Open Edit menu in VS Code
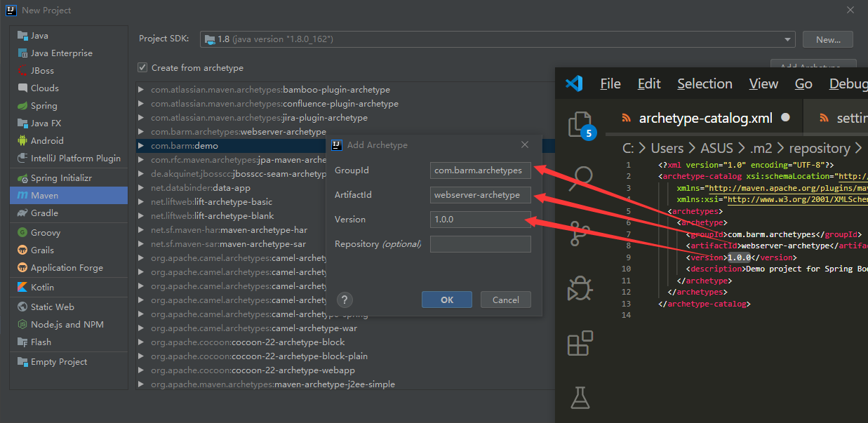The height and width of the screenshot is (423, 868). point(649,83)
